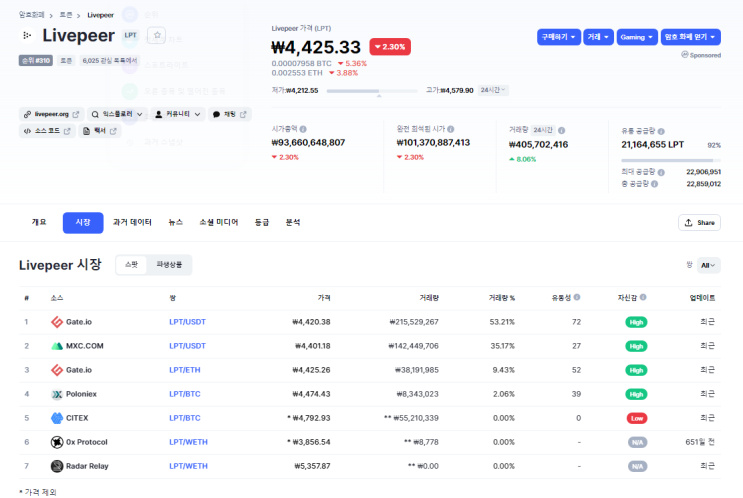Click the Gate.io logo in row 1
This screenshot has height=498, width=743.
coord(57,322)
